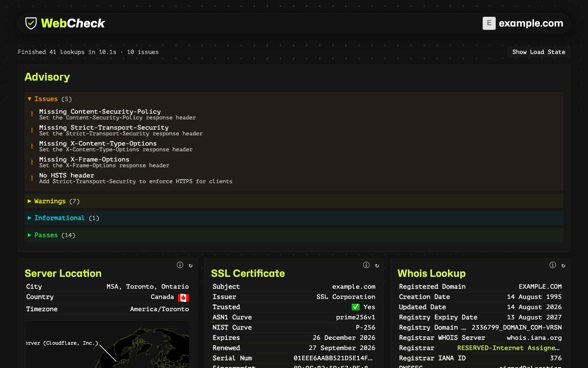Click the '26 December 2026' expiry value
The height and width of the screenshot is (368, 588).
pos(344,338)
